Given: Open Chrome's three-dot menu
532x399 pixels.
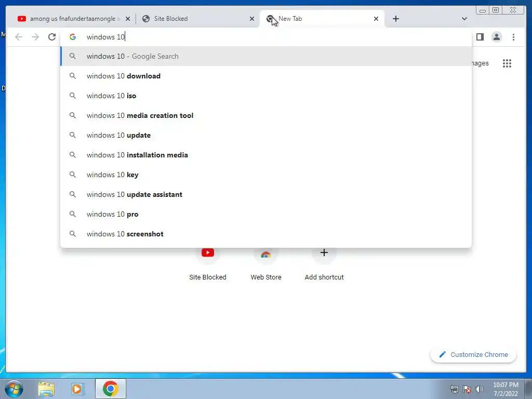Looking at the screenshot, I should [513, 37].
